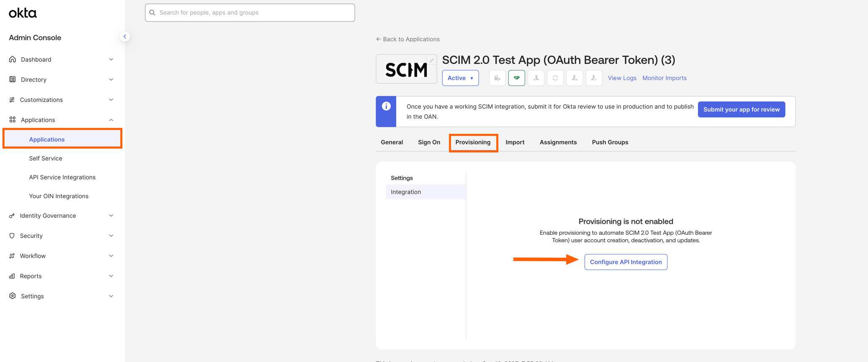
Task: Click the import users icon
Action: (536, 78)
